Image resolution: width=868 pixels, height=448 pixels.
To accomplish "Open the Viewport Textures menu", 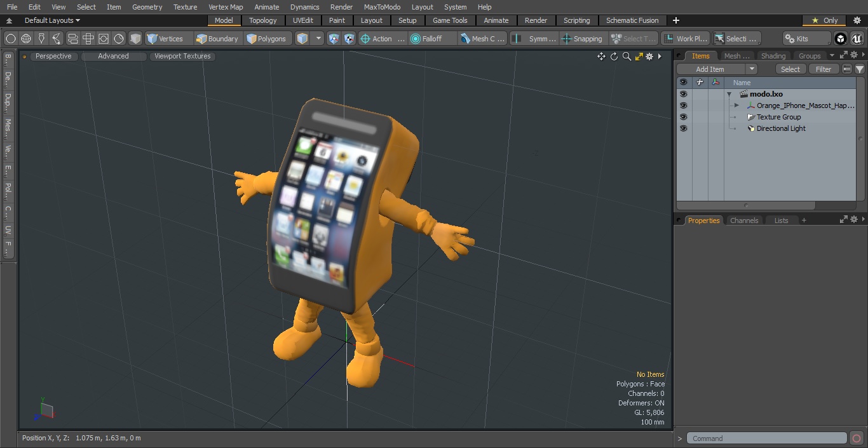I will click(x=182, y=56).
